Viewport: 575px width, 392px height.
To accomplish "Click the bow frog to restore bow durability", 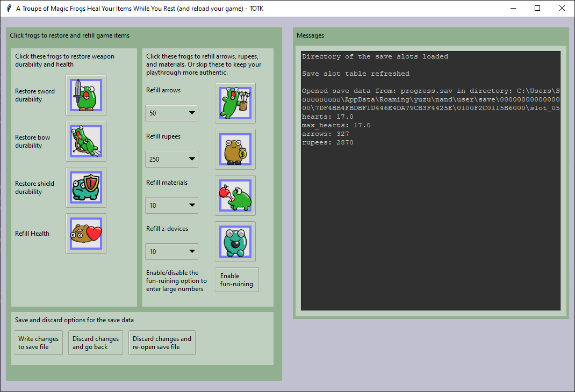I will [x=85, y=141].
